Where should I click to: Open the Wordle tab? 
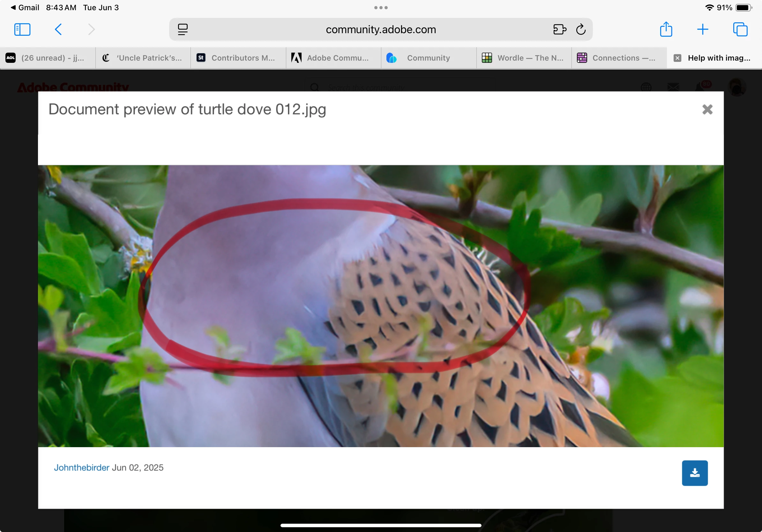(x=524, y=58)
